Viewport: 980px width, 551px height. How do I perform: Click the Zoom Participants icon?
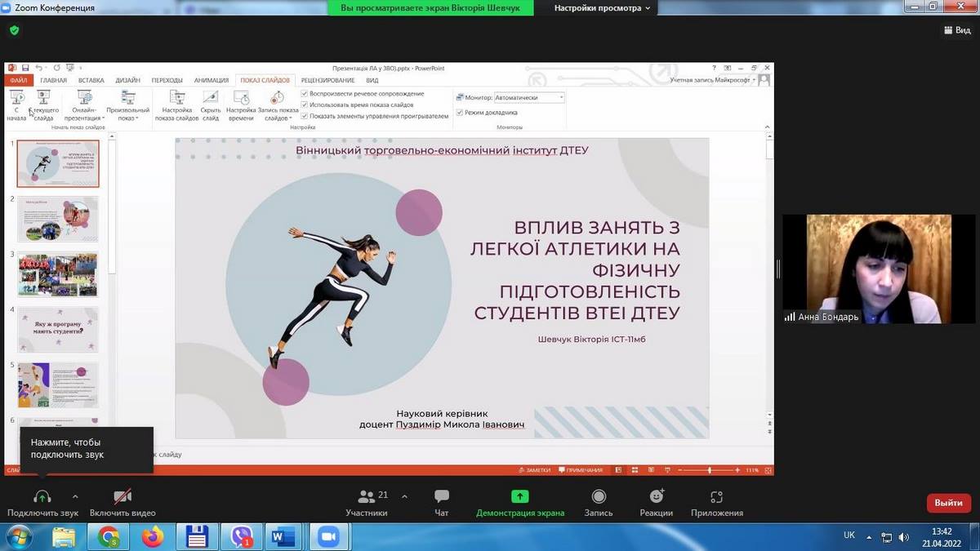[x=366, y=497]
